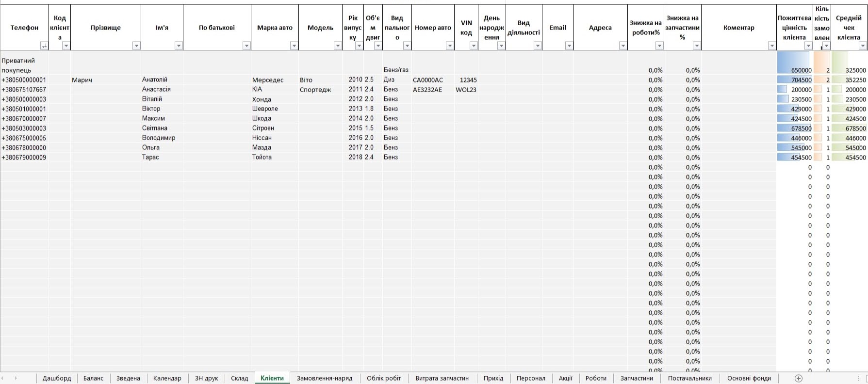Viewport: 868px width, 384px height.
Task: Open filter dropdown for Вид пального column
Action: point(407,46)
